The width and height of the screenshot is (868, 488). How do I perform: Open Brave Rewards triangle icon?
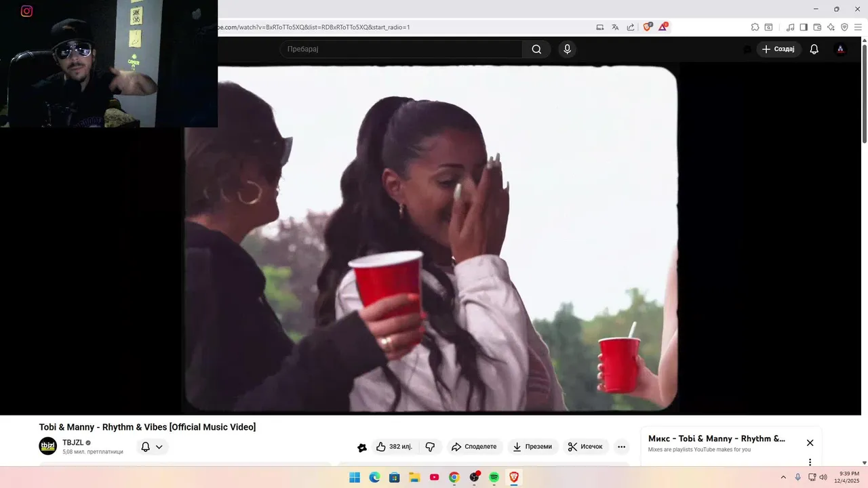663,27
